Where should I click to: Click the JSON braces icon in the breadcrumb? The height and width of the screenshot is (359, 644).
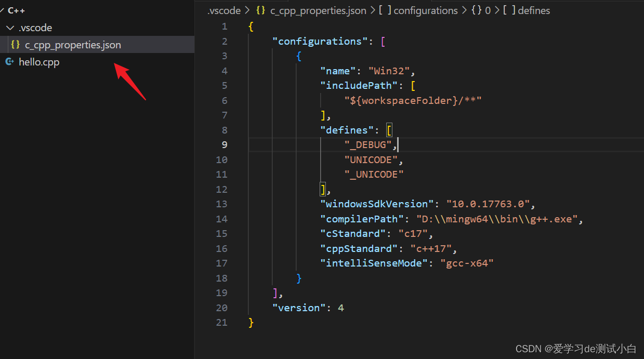[261, 10]
